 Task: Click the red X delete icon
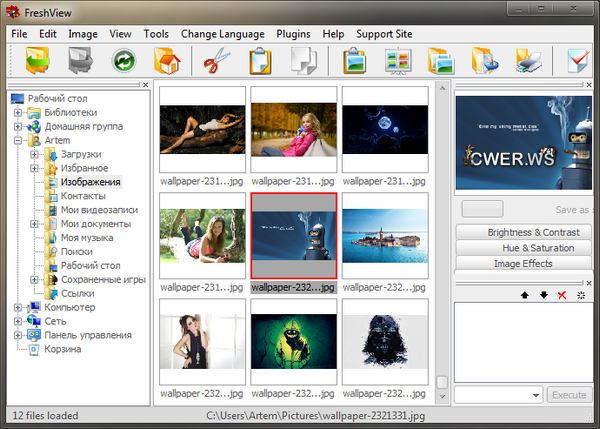click(x=561, y=296)
